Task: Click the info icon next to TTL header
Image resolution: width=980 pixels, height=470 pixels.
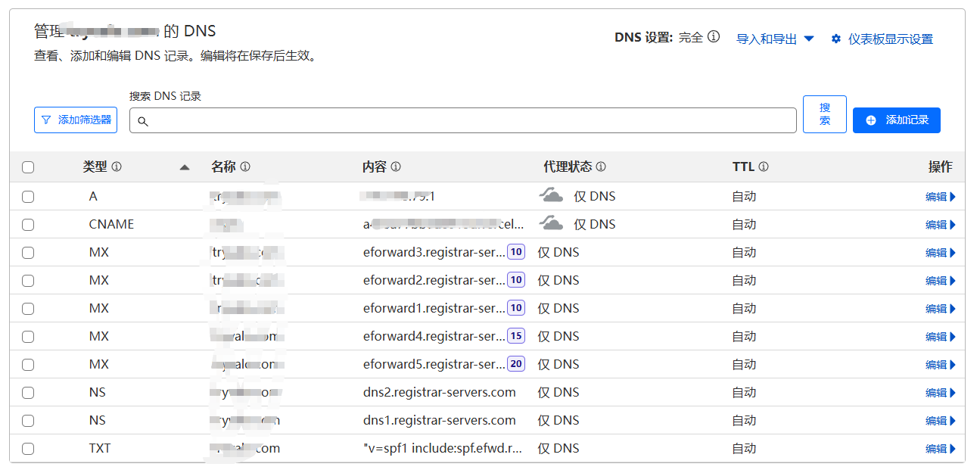Action: pyautogui.click(x=764, y=167)
